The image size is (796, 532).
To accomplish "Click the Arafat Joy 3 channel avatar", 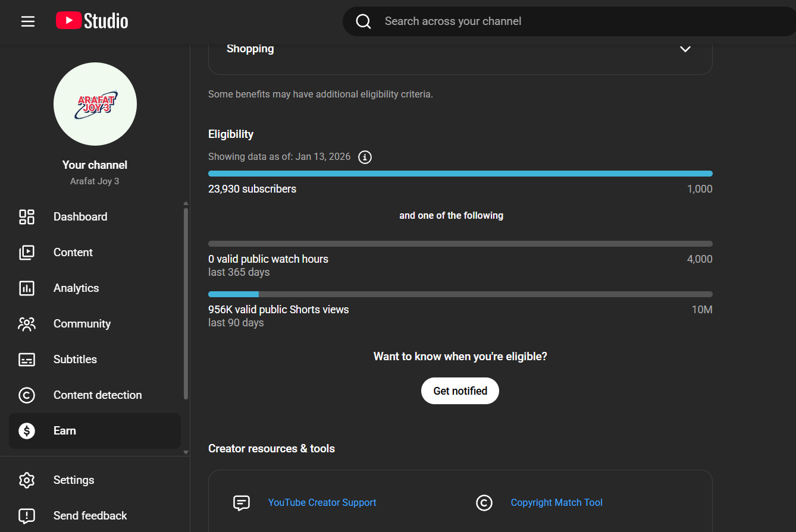I will pos(95,104).
